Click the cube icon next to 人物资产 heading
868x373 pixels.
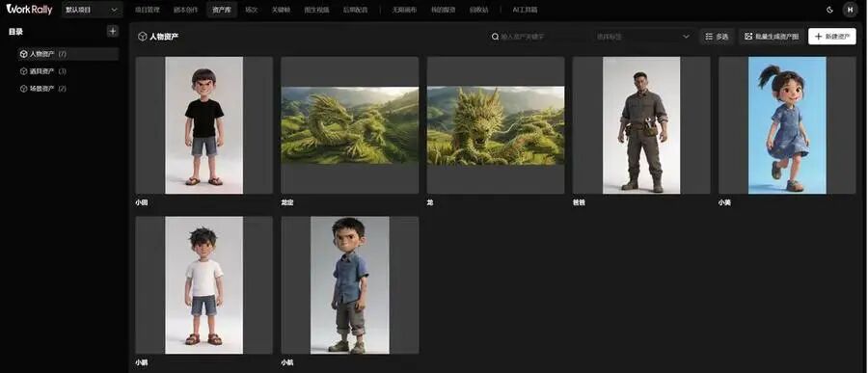143,37
